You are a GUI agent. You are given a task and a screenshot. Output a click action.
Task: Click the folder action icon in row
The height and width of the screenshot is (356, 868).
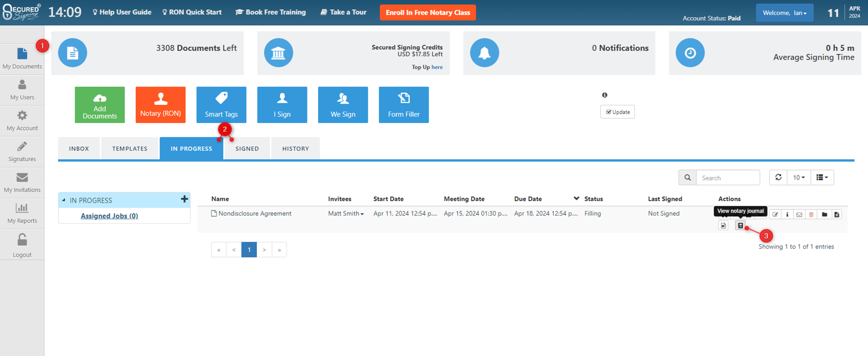click(x=824, y=214)
